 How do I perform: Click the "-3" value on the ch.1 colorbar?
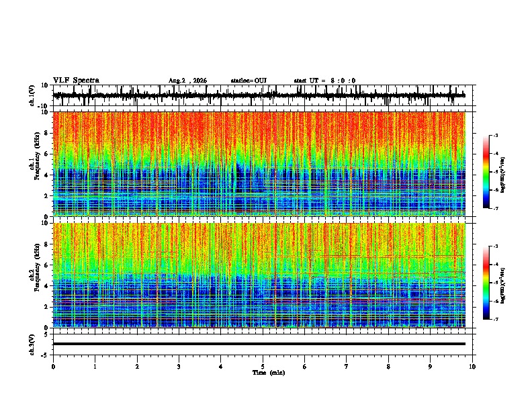[496, 135]
